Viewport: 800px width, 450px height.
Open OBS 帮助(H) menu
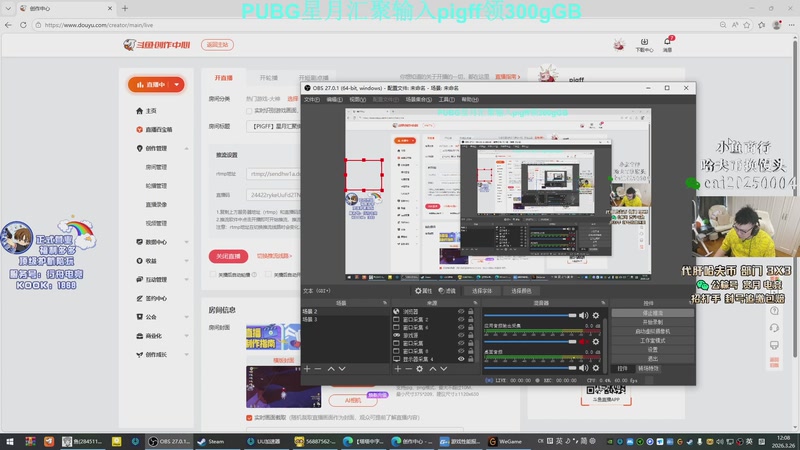(470, 99)
